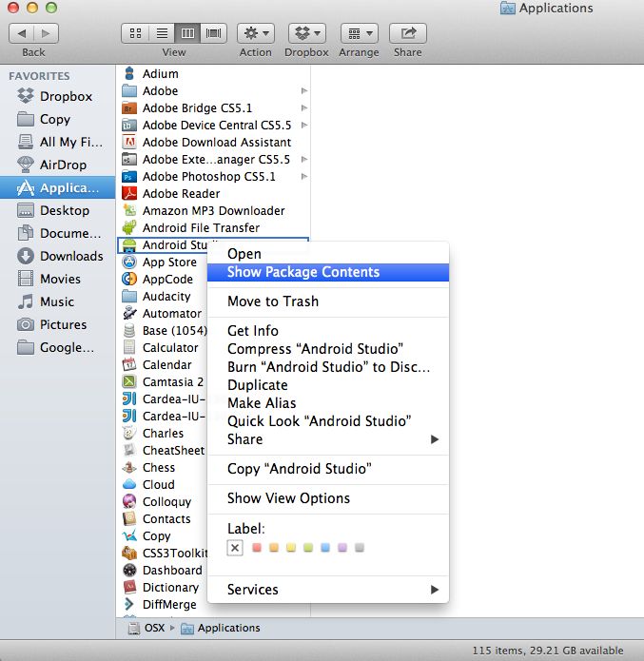Open Dropbox in the sidebar
This screenshot has width=644, height=661.
(x=57, y=97)
